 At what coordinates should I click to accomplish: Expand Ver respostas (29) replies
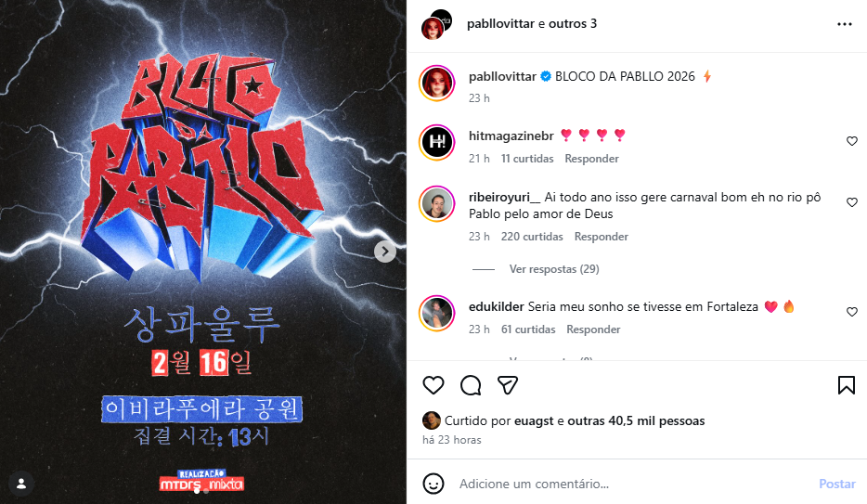[x=554, y=269]
